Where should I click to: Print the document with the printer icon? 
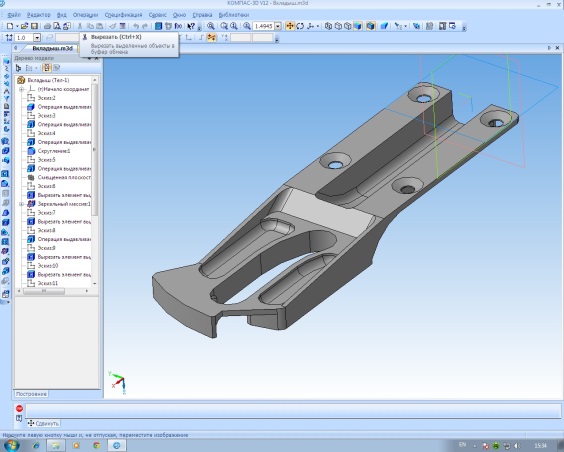point(47,26)
